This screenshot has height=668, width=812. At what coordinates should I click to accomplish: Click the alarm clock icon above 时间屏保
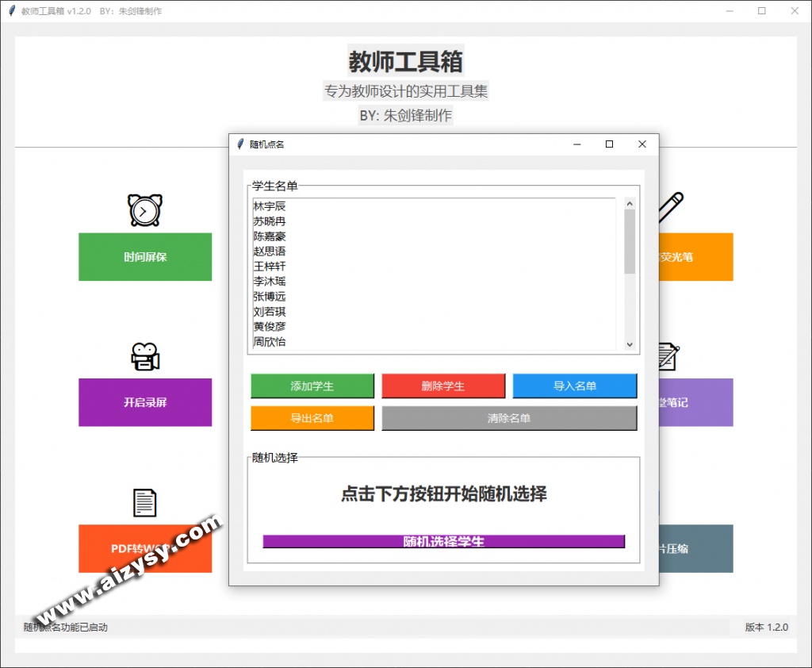tap(145, 210)
